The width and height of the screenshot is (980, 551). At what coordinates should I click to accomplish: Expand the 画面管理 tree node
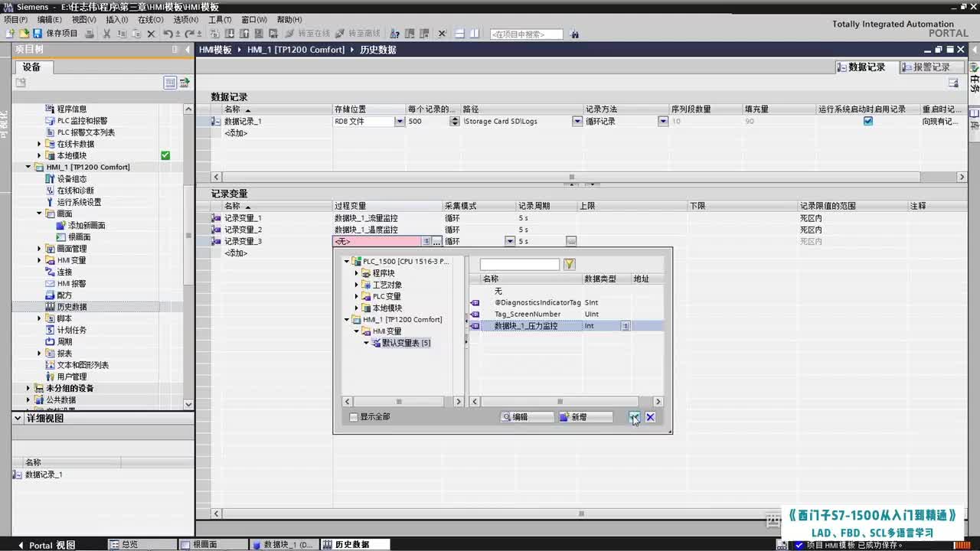coord(40,249)
